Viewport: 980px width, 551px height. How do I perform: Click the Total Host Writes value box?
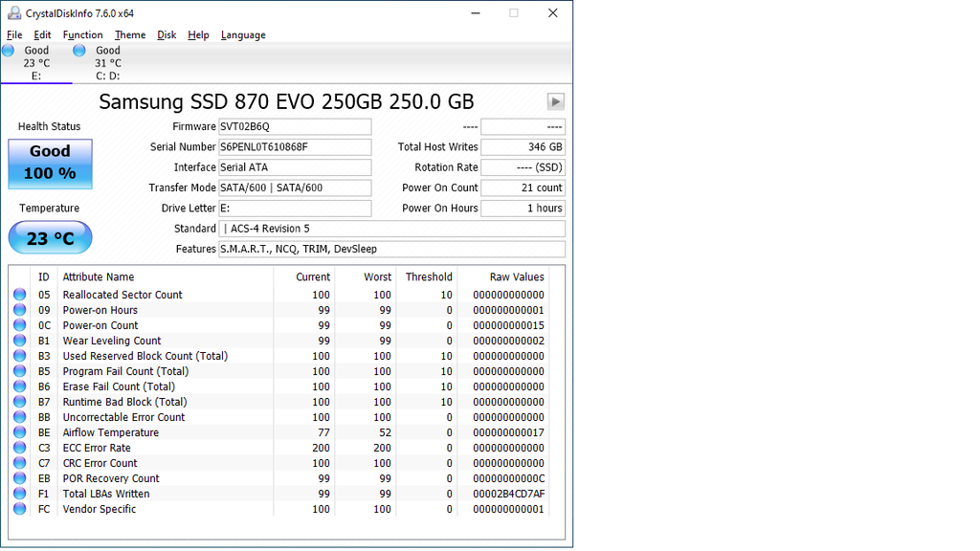coord(522,147)
